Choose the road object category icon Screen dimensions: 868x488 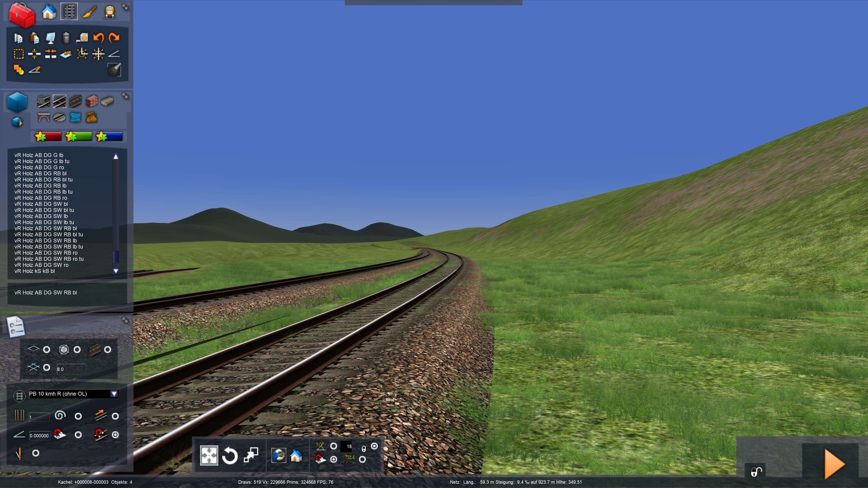point(75,101)
